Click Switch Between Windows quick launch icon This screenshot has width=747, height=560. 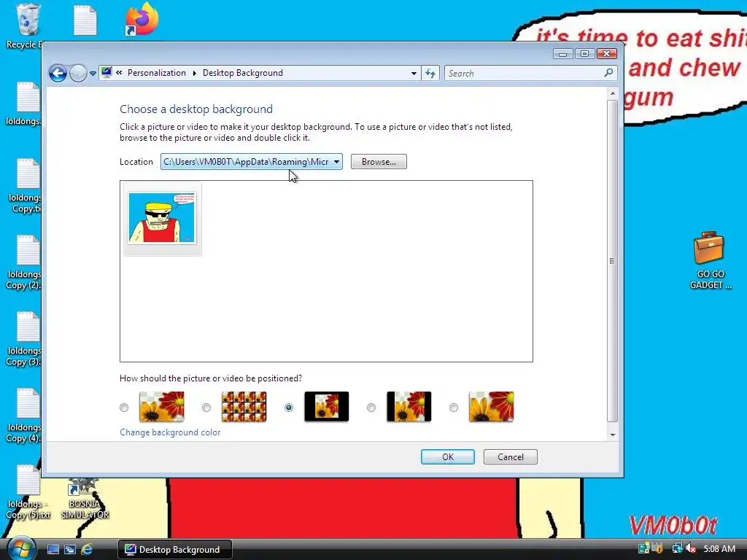pos(70,550)
